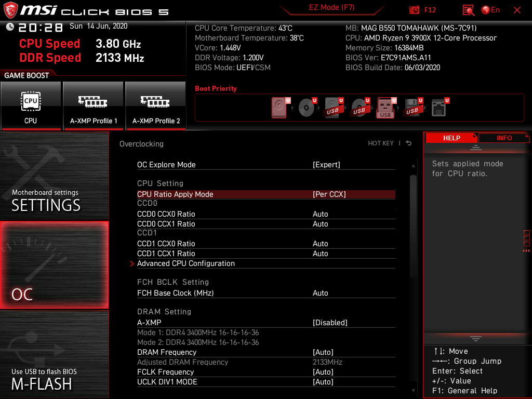This screenshot has width=532, height=399.
Task: Toggle A-XMP Profile 2
Action: (x=156, y=106)
